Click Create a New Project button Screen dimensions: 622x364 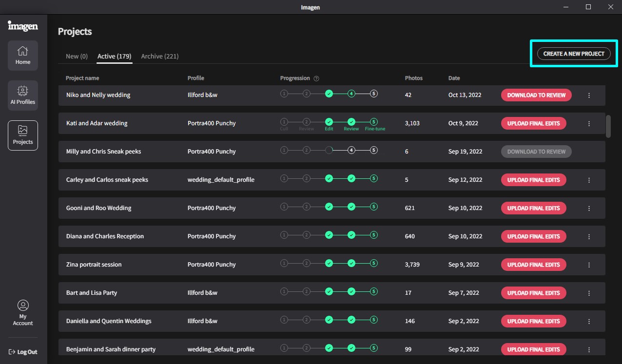(x=574, y=54)
